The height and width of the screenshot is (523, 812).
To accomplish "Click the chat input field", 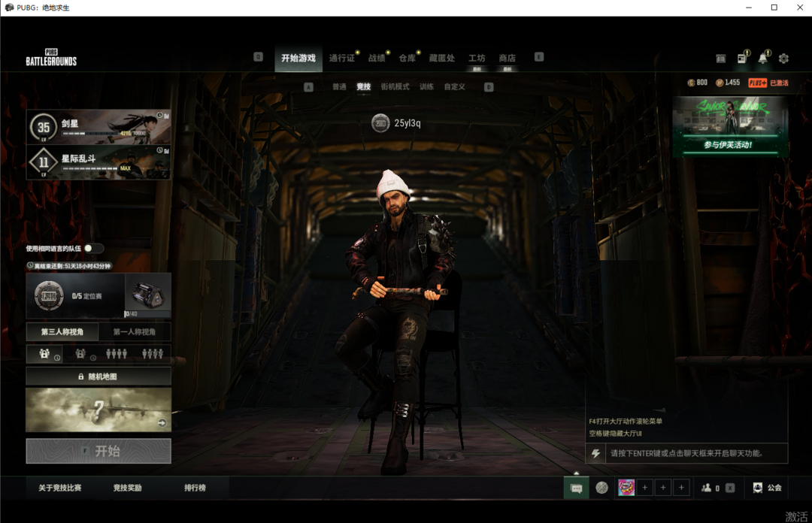I will [x=692, y=453].
